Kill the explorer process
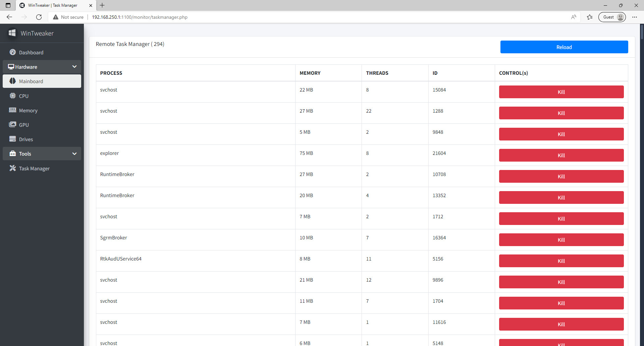Viewport: 644px width, 346px height. 561,155
